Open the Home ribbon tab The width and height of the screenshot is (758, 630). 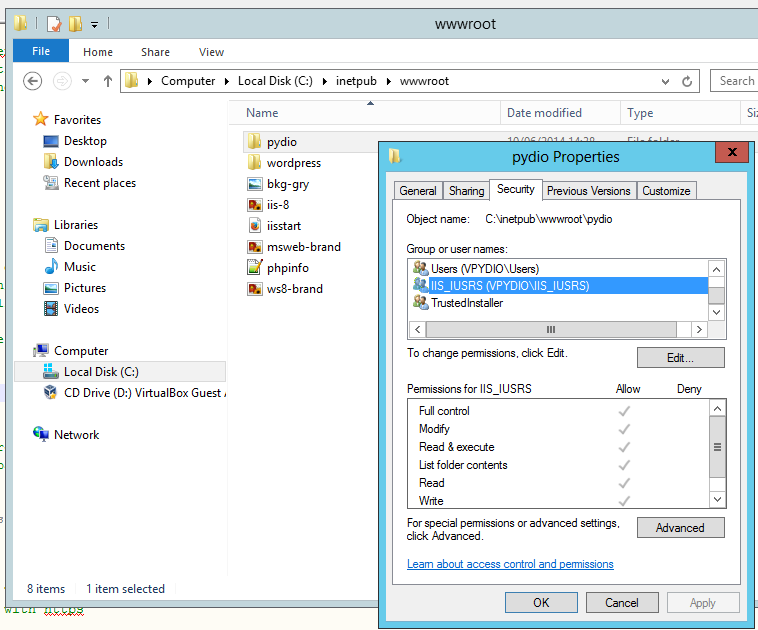(x=98, y=52)
